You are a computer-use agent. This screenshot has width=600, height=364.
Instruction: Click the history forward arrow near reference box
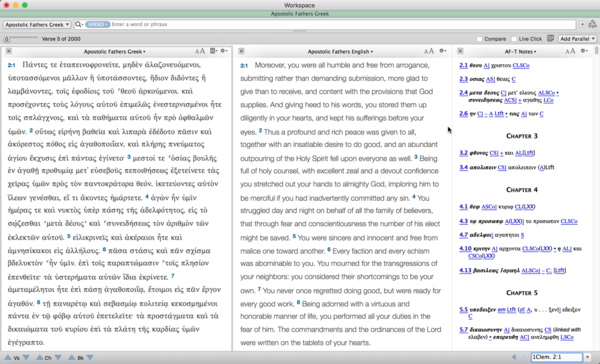click(x=523, y=357)
